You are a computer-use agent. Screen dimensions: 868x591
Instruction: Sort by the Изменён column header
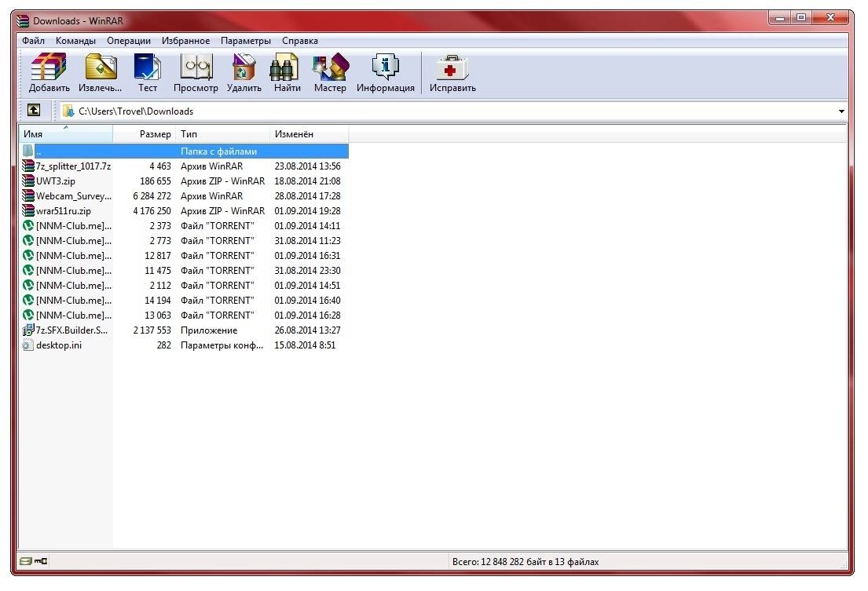(309, 133)
